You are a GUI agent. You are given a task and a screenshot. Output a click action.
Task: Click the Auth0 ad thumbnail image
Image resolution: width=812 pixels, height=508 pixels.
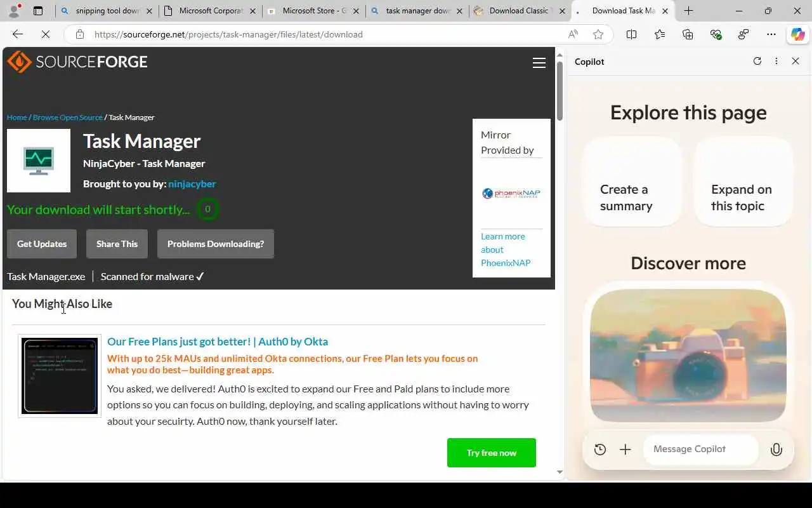tap(60, 376)
